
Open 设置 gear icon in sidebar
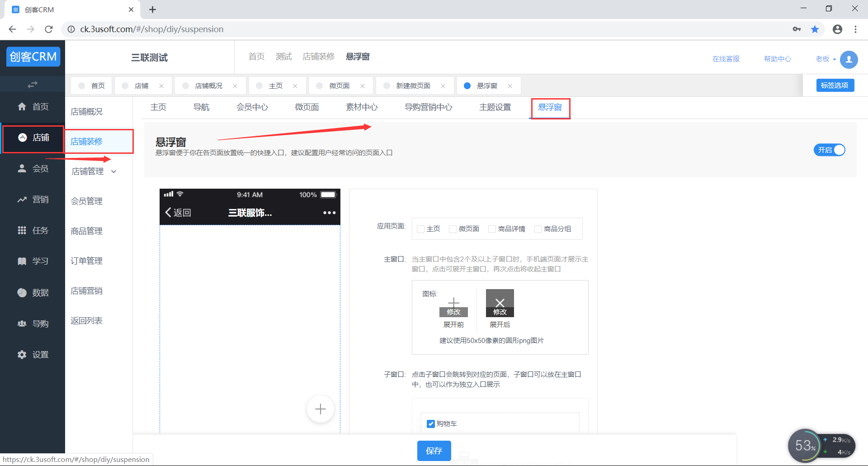tap(22, 355)
